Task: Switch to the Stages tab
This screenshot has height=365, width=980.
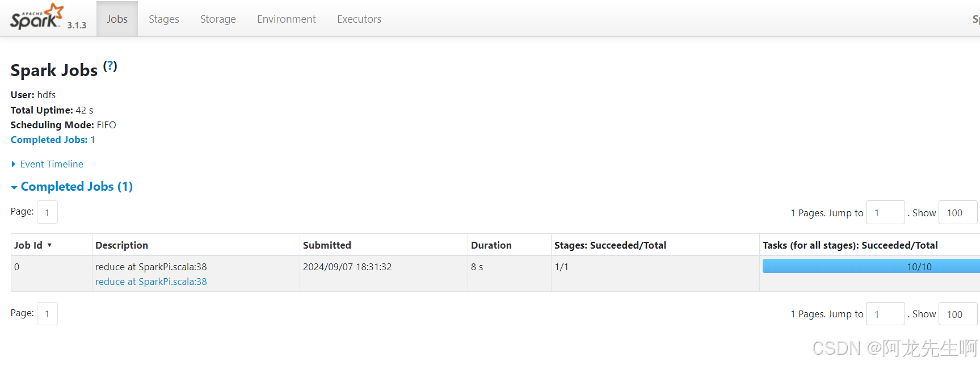Action: pos(163,19)
